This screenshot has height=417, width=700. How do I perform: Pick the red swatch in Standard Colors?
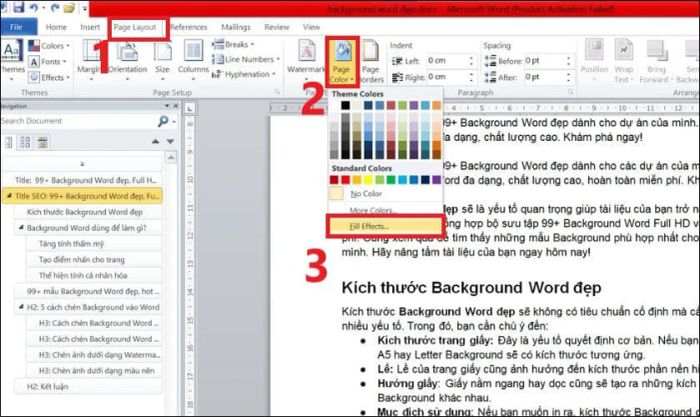click(x=347, y=180)
